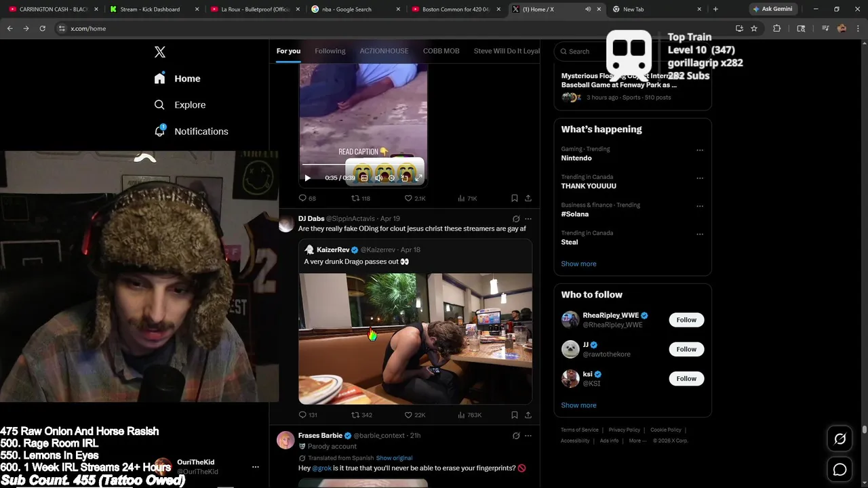The image size is (868, 488).
Task: Open more options for Nintendo trend
Action: click(700, 150)
